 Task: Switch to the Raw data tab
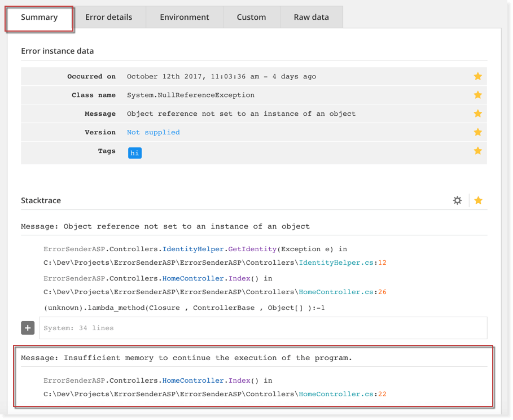click(x=311, y=17)
